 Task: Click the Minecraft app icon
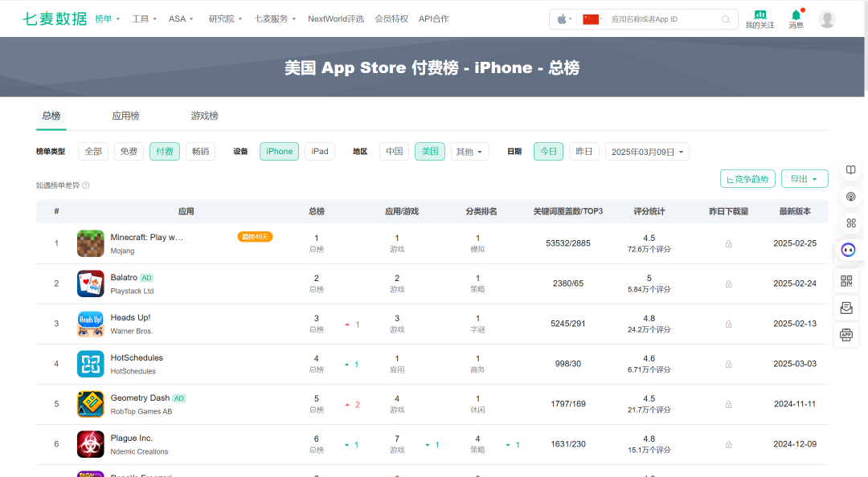point(90,243)
